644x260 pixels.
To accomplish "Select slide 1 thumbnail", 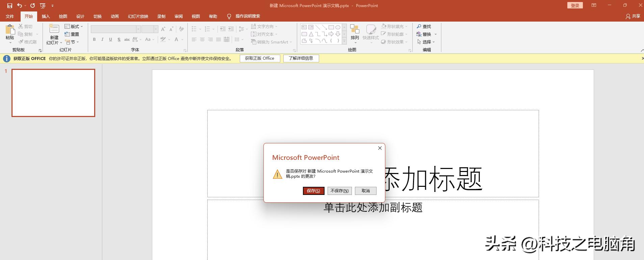I will 53,93.
